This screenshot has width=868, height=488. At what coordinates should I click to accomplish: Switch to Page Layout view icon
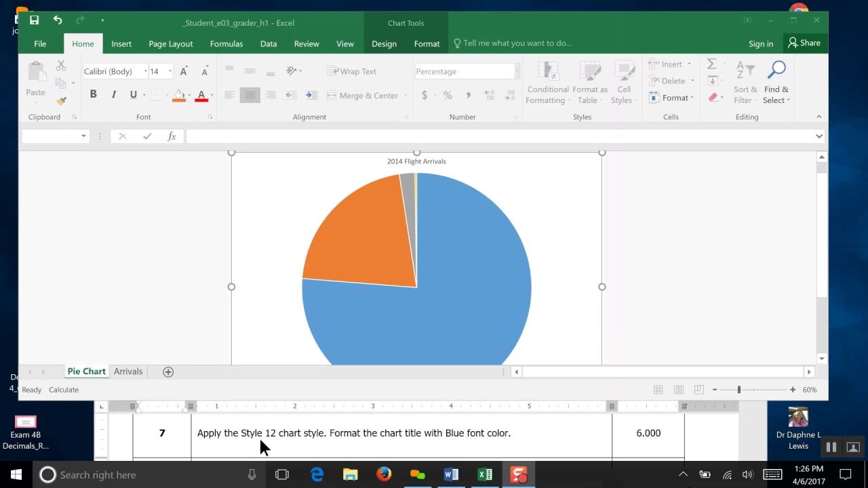click(x=678, y=390)
